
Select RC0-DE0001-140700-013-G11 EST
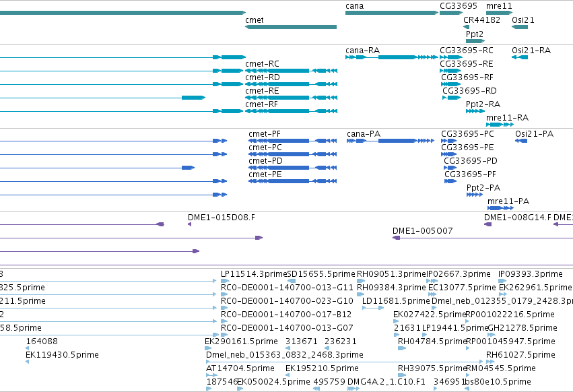click(225, 294)
